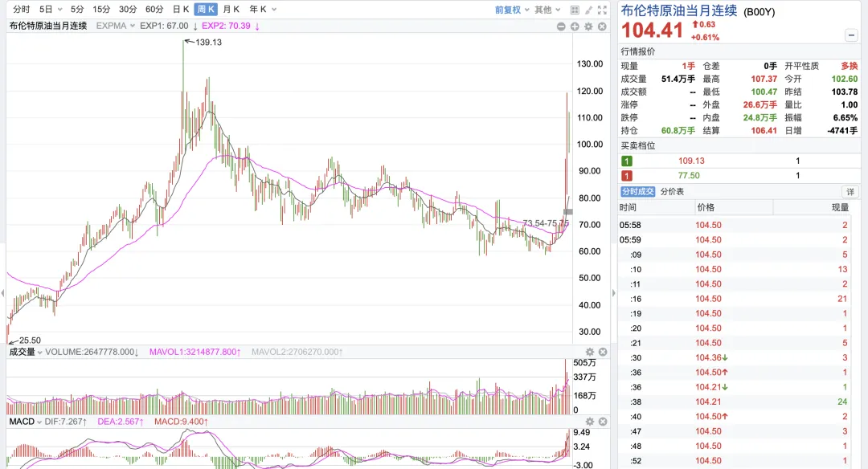The height and width of the screenshot is (469, 868).
Task: Zoom out the K-line chart with minus icon
Action: [561, 27]
